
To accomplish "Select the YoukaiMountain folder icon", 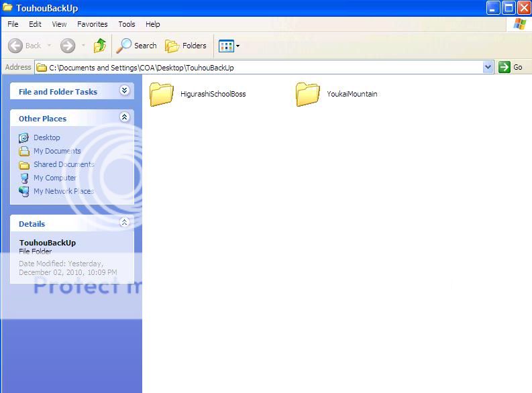I will [308, 94].
